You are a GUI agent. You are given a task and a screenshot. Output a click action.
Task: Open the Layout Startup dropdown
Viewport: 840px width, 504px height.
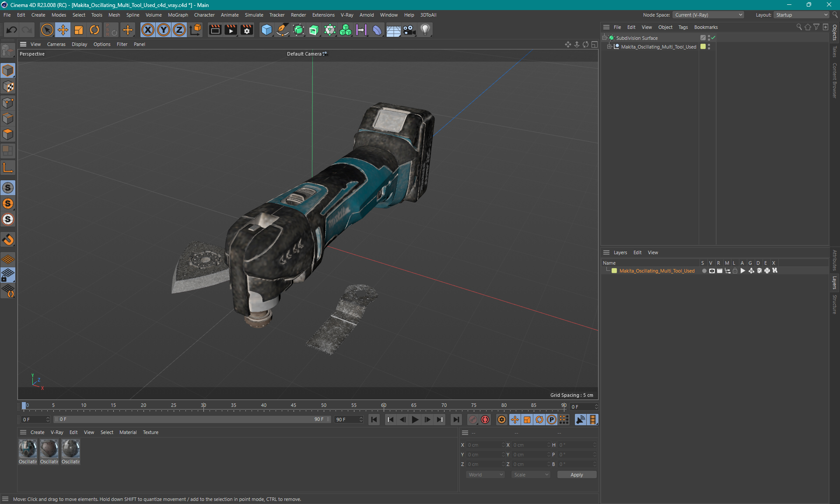coord(801,15)
